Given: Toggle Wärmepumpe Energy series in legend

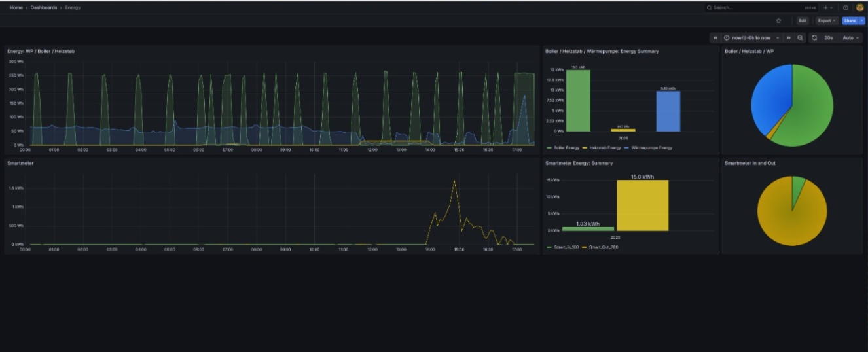Looking at the screenshot, I should tap(650, 148).
